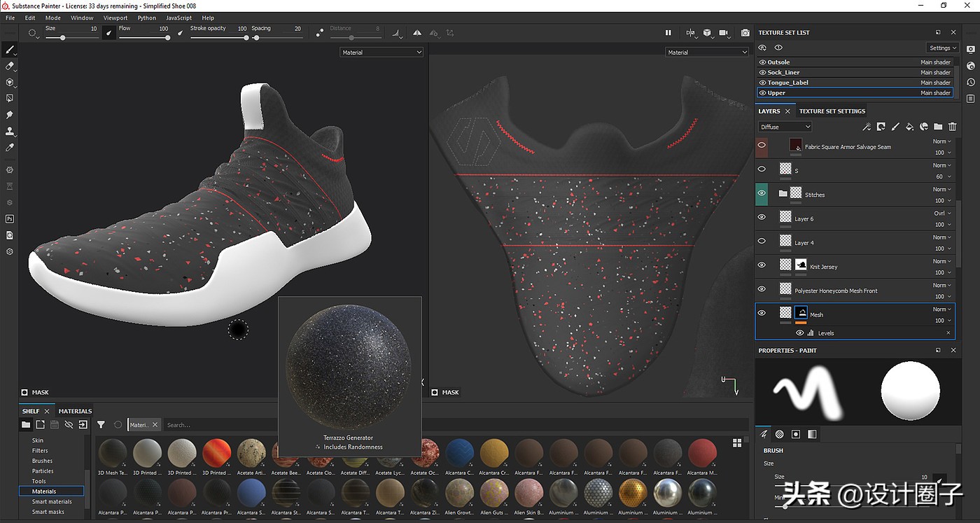Select the Particles shelf category

coord(43,471)
